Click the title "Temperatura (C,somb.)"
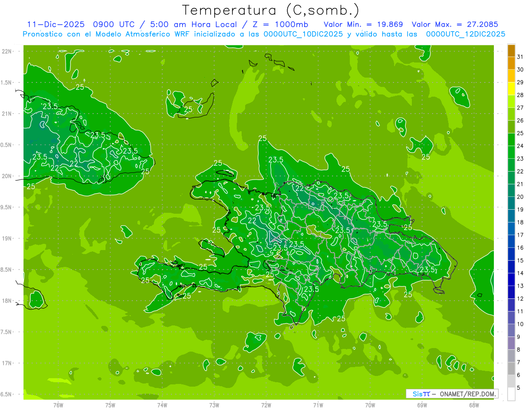Screen dimensions: 532x411 coord(271,10)
